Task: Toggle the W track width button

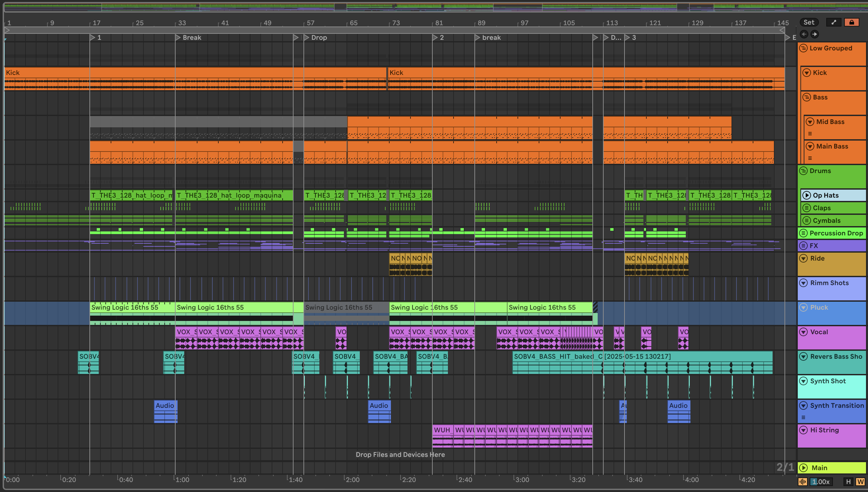Action: coord(860,482)
